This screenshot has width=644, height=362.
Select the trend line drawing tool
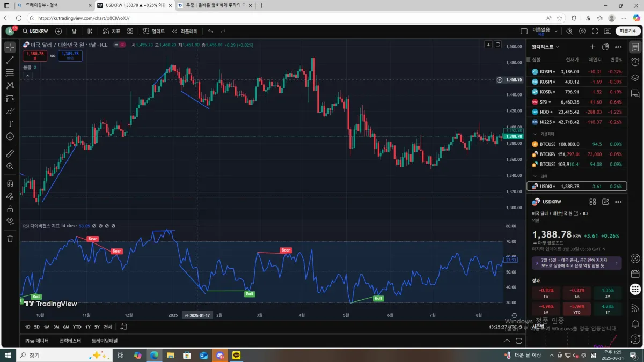pyautogui.click(x=10, y=60)
